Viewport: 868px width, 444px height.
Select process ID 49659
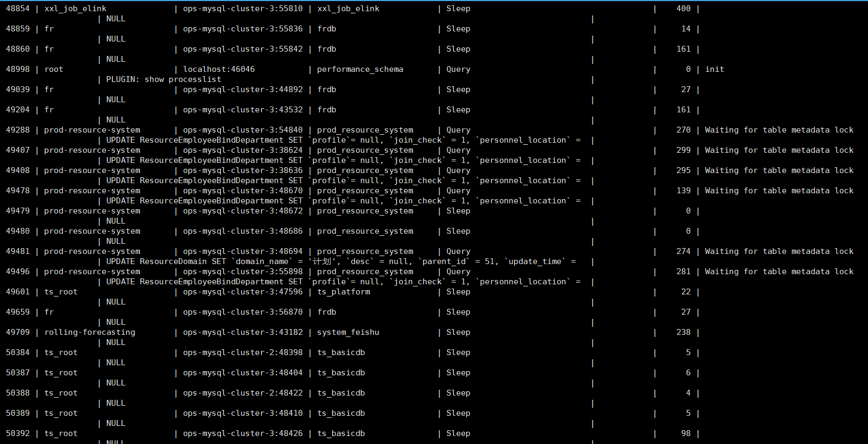pos(18,312)
